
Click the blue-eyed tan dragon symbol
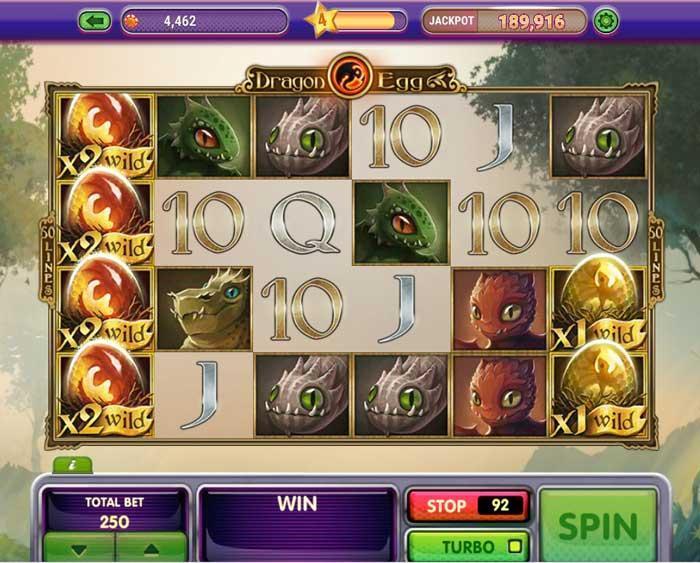(x=204, y=308)
